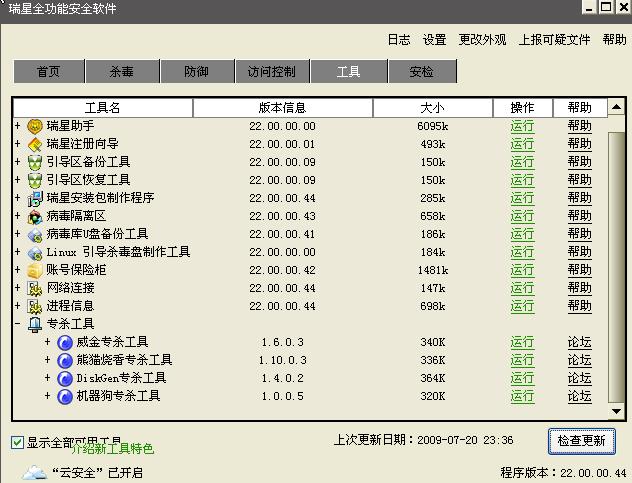Switch to the 杀毒 tab

pyautogui.click(x=122, y=71)
